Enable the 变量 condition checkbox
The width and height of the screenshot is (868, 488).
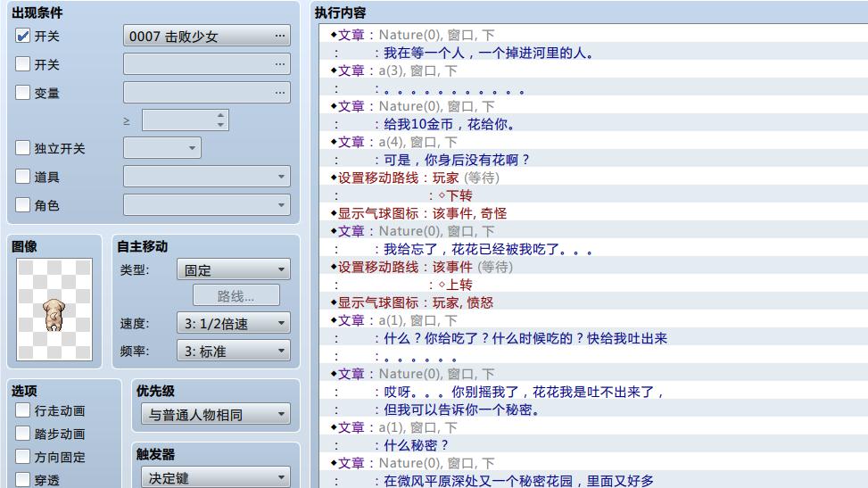click(x=22, y=93)
